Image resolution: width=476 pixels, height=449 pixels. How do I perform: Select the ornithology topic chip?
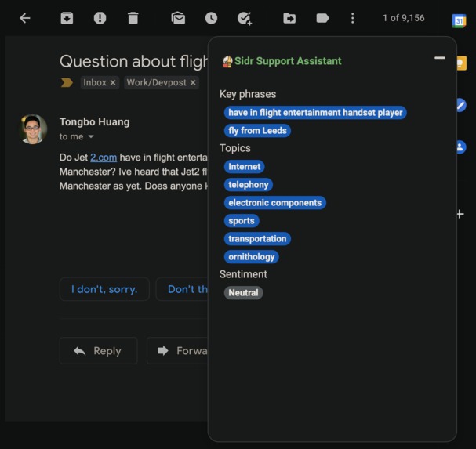click(x=252, y=257)
